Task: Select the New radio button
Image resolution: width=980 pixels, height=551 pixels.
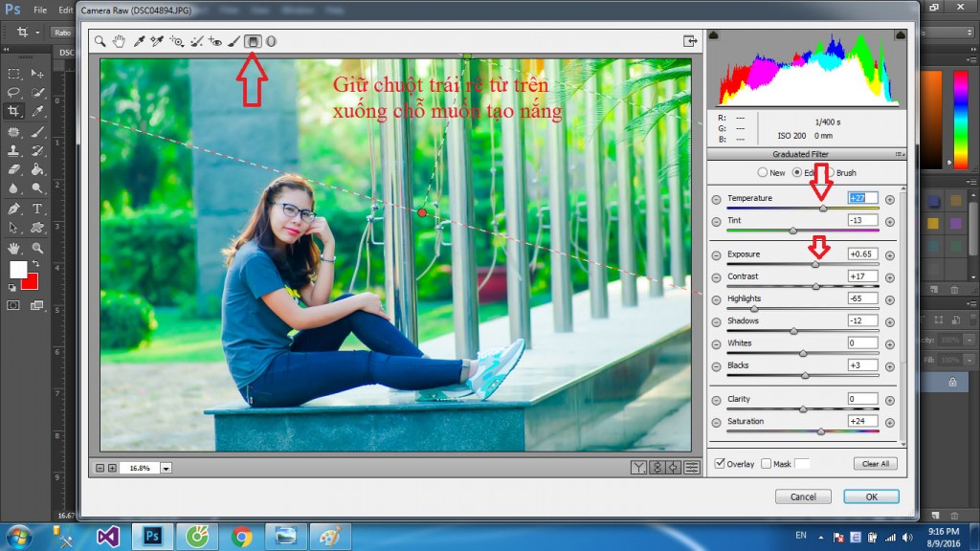Action: (762, 172)
